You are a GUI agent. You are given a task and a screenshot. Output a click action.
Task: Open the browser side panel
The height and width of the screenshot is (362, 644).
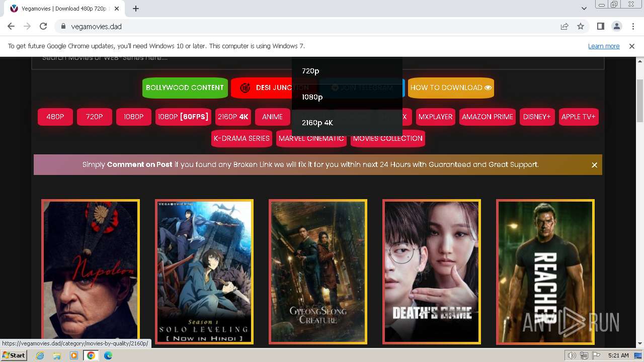click(601, 26)
